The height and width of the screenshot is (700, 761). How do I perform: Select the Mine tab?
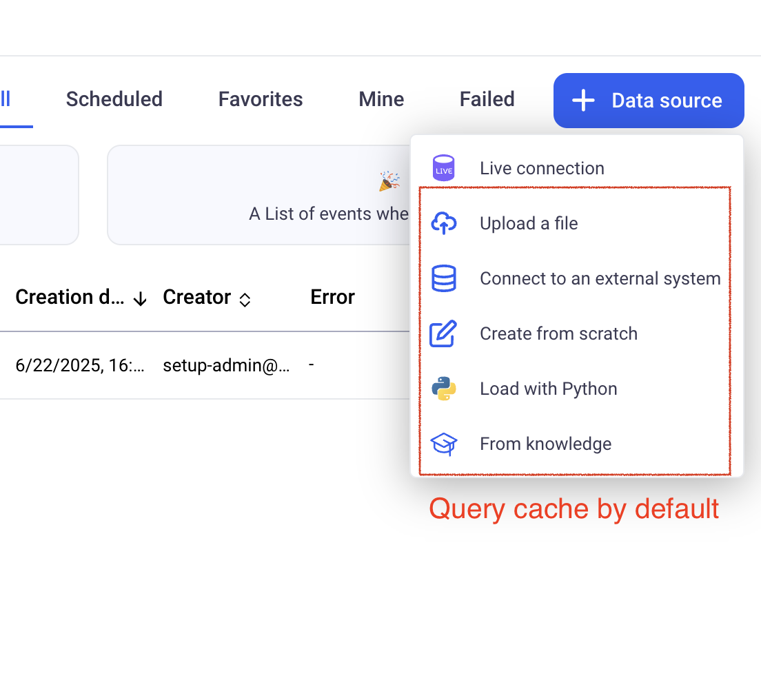[381, 99]
